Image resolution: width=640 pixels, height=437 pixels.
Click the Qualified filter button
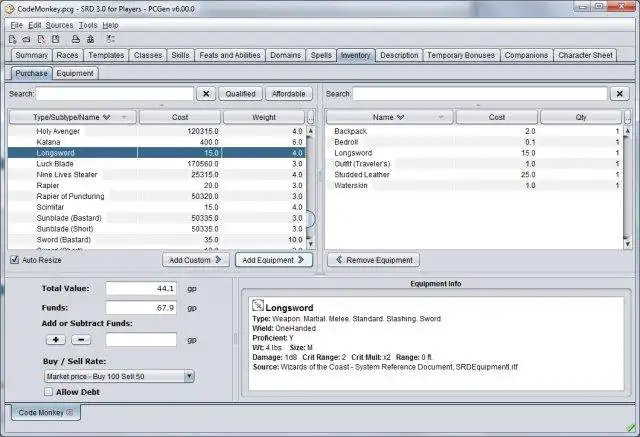(x=240, y=94)
